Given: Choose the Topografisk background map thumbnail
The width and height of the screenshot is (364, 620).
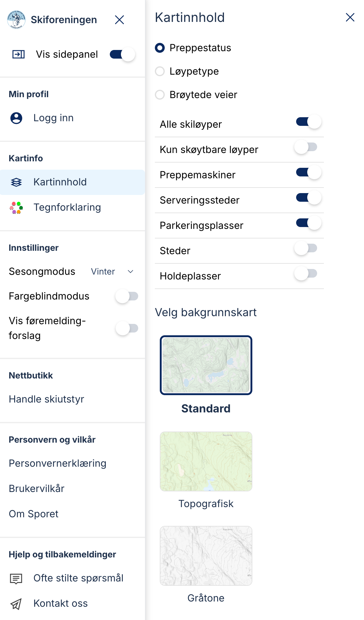Looking at the screenshot, I should coord(206,461).
